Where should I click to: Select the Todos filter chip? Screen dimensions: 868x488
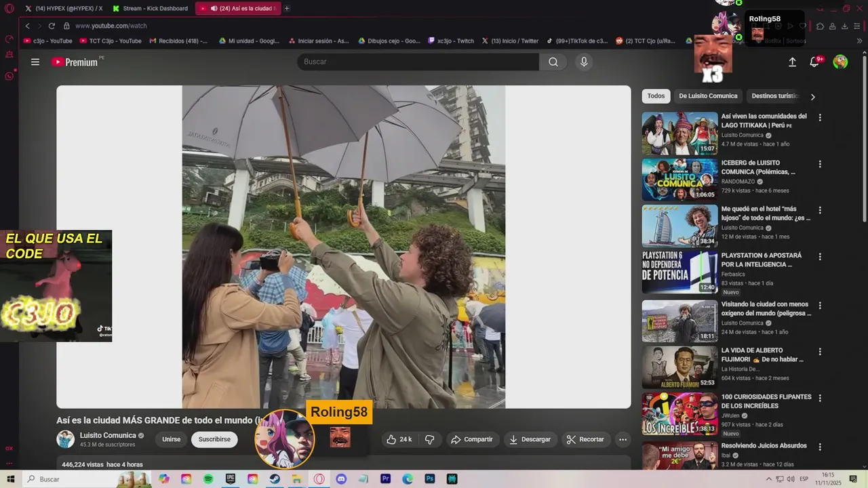pos(656,96)
